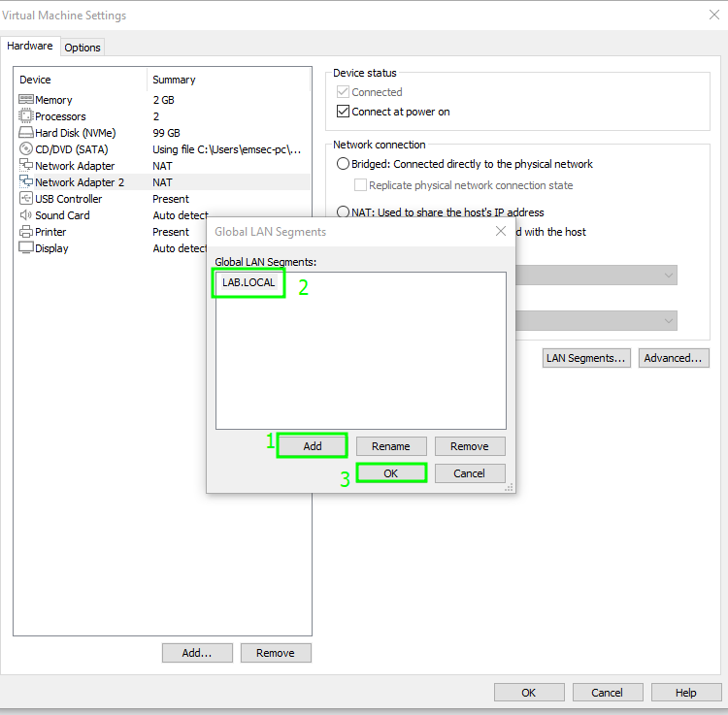Toggle Replicate physical network connection state

[x=360, y=184]
